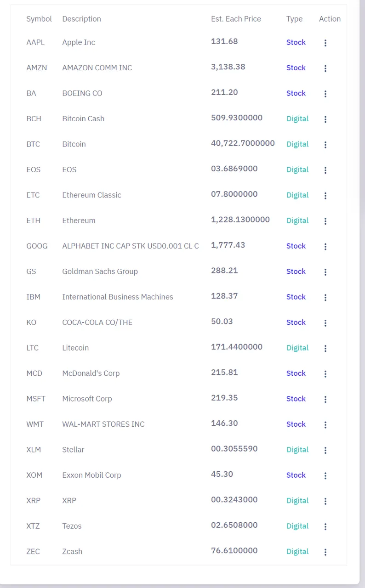Click price 00.3243000 for XRP
This screenshot has height=588, width=365.
[x=234, y=500]
